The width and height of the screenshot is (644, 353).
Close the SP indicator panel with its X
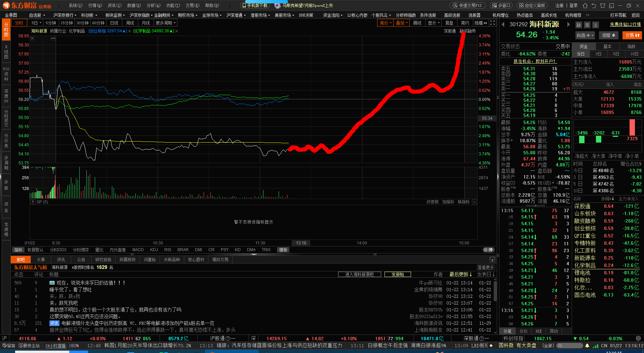point(474,202)
